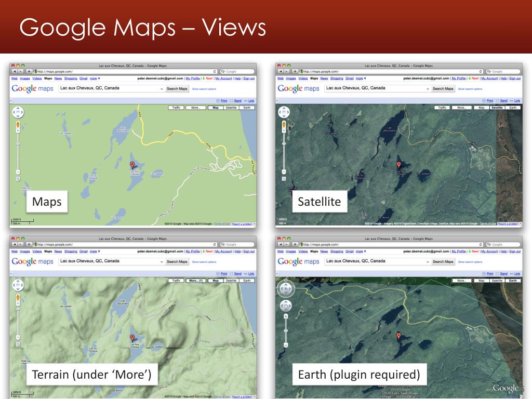Reload the page in the Maps view browser
The image size is (532, 399).
(x=215, y=72)
